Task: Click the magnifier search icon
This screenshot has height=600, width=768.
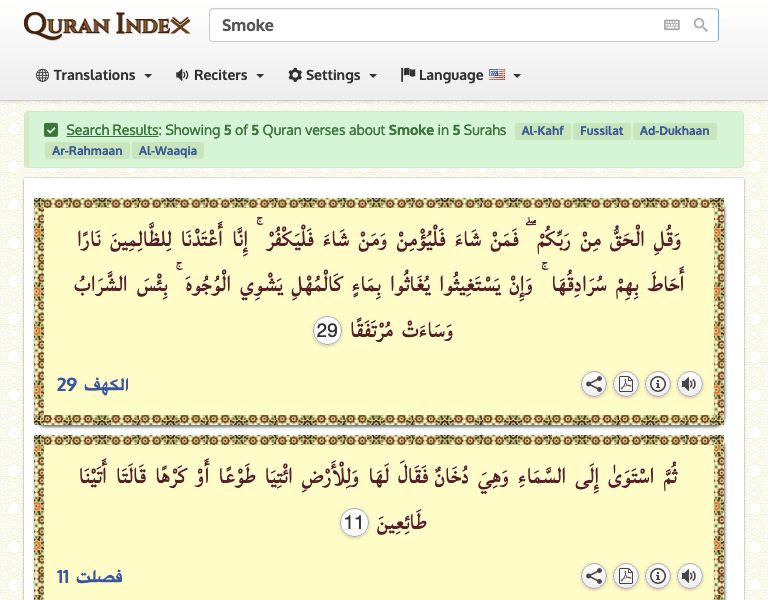Action: pos(701,25)
